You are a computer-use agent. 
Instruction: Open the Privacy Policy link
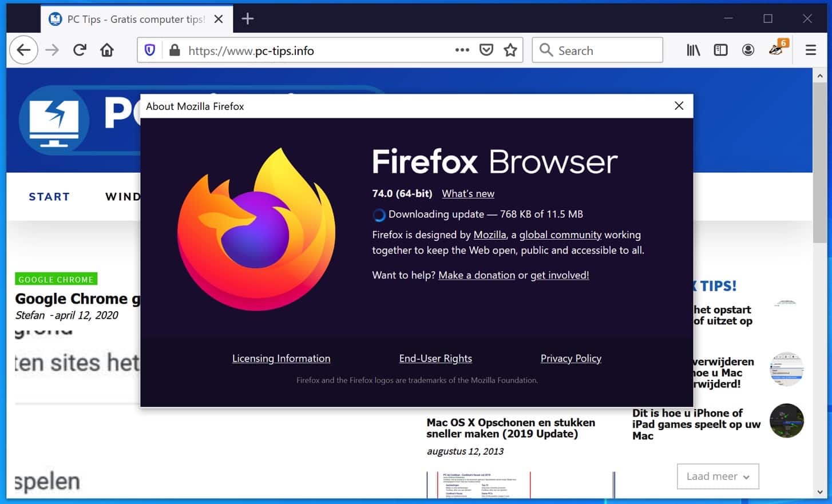pyautogui.click(x=571, y=358)
